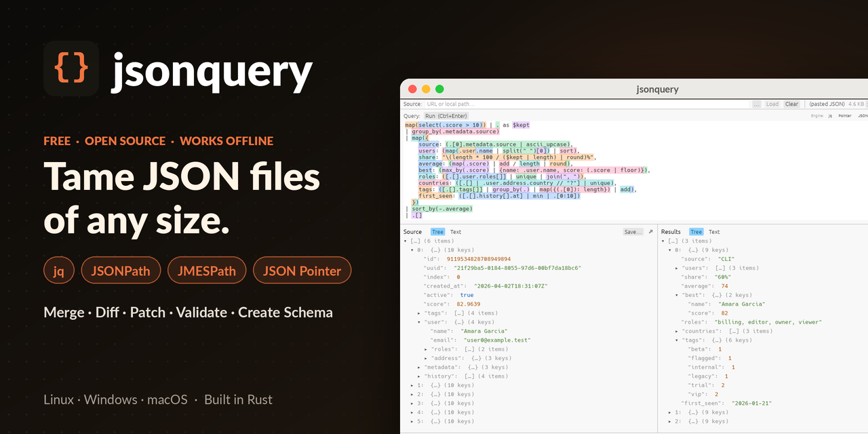Expand the "tags" (4 items) node in Source

419,313
